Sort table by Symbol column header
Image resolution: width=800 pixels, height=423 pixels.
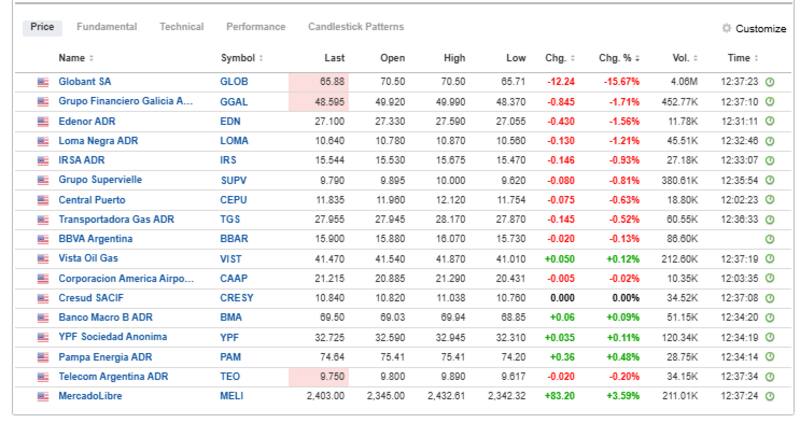pos(241,58)
